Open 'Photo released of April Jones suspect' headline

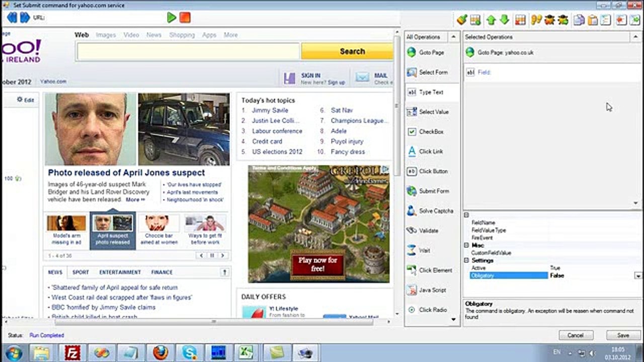pyautogui.click(x=126, y=172)
